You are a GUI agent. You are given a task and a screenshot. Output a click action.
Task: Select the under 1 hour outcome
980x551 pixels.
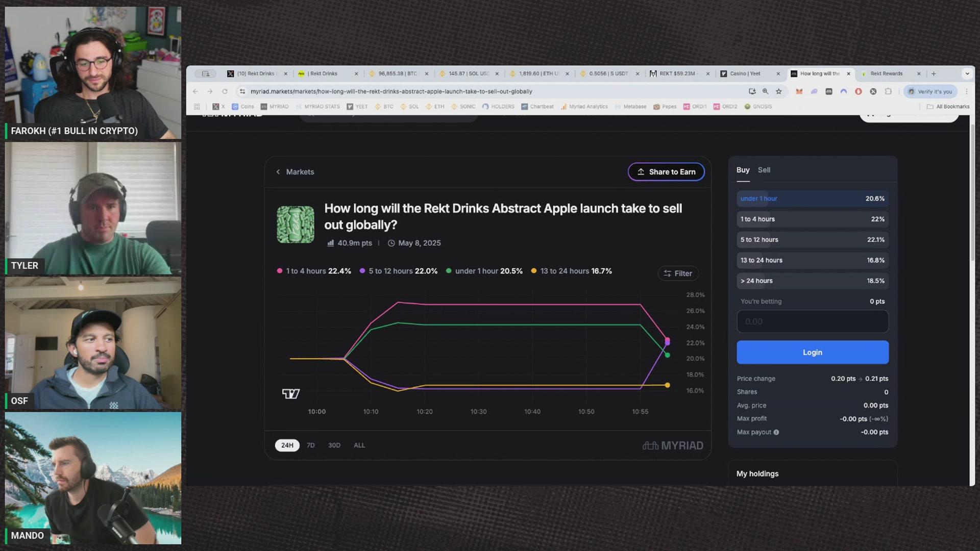point(813,198)
